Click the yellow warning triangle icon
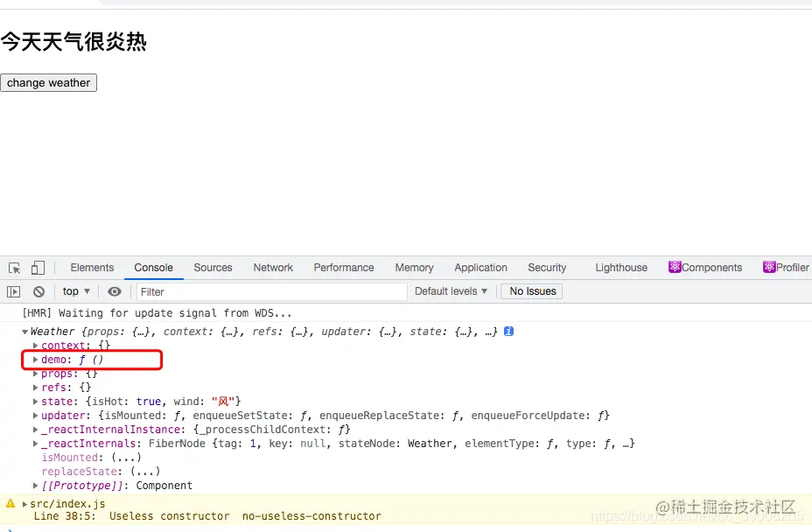This screenshot has height=532, width=812. tap(10, 503)
